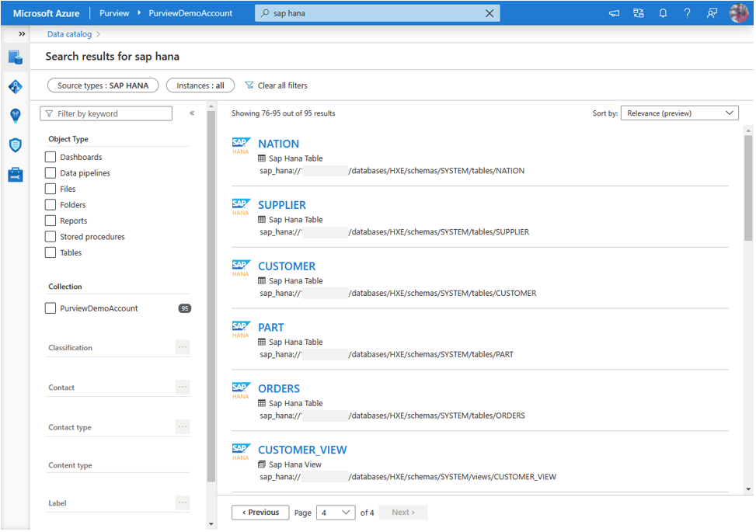The image size is (756, 532).
Task: Click PurviewDemoAccount in the header
Action: pos(190,13)
